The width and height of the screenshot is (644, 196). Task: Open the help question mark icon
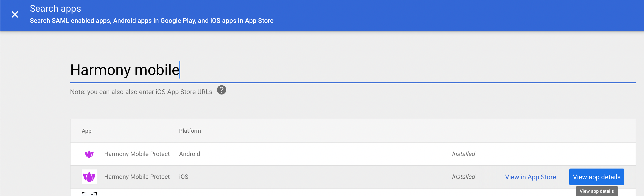click(x=221, y=90)
